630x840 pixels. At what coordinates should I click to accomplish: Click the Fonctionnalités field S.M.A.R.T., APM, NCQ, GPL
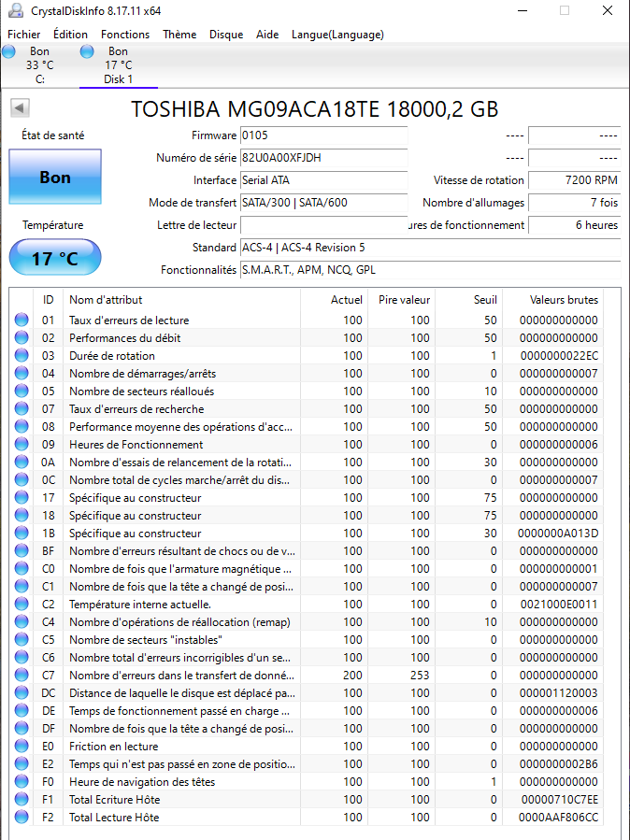coord(430,271)
